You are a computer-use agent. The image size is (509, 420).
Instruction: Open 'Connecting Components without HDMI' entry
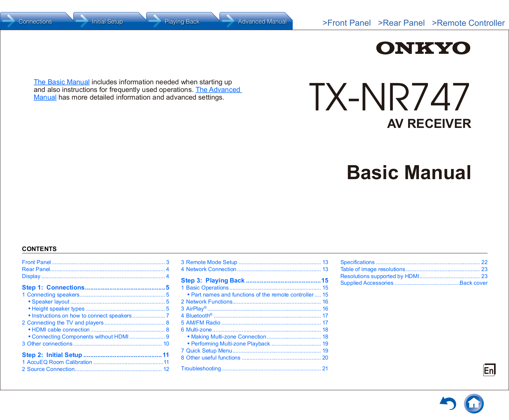click(99, 337)
